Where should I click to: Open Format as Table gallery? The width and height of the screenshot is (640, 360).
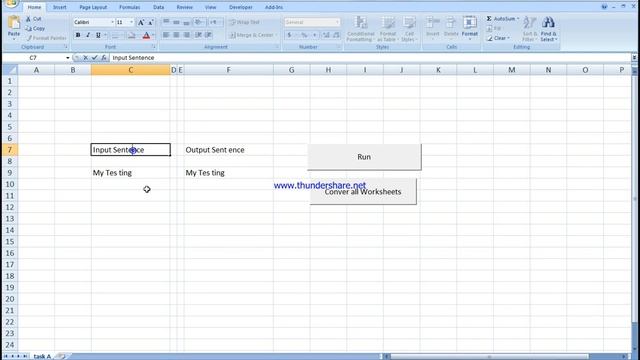pyautogui.click(x=388, y=29)
